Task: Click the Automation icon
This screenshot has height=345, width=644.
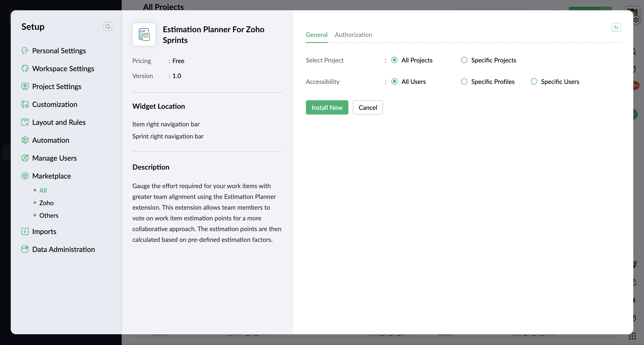Action: pos(25,140)
